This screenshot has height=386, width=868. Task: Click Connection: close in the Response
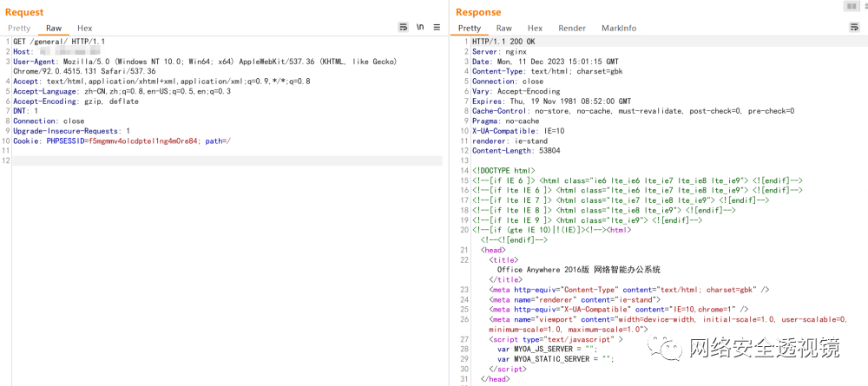pos(508,82)
